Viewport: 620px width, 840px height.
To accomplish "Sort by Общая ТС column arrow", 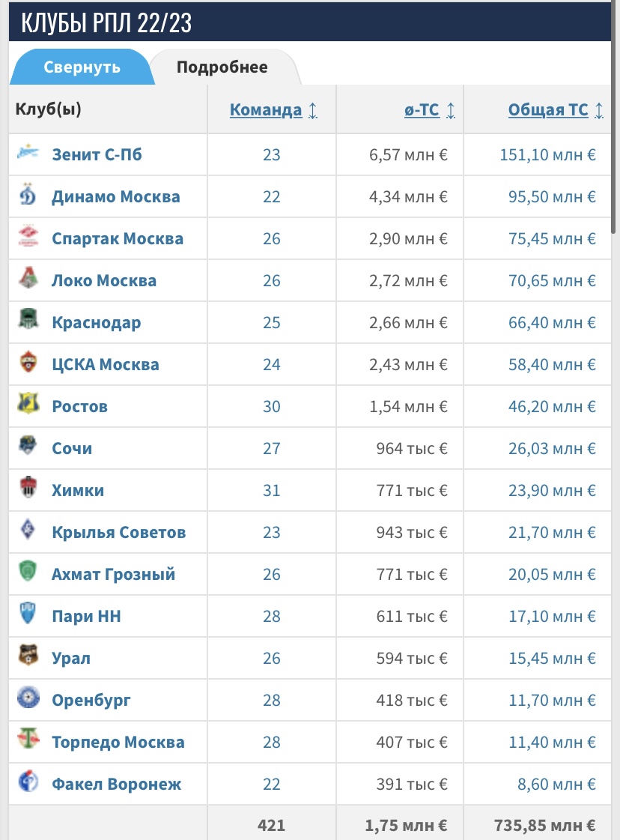I will point(599,110).
